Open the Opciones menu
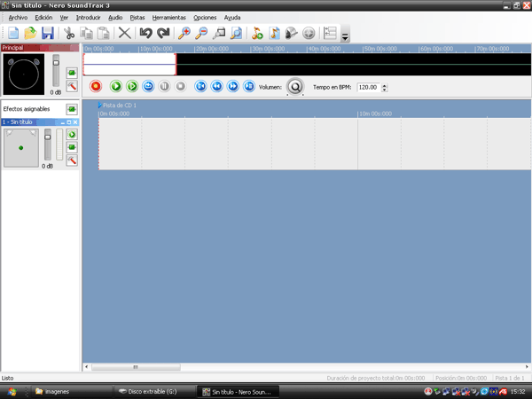The height and width of the screenshot is (399, 532). coord(205,18)
